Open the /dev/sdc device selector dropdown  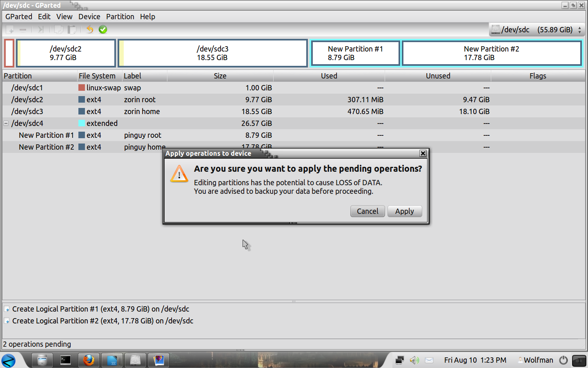pos(537,30)
